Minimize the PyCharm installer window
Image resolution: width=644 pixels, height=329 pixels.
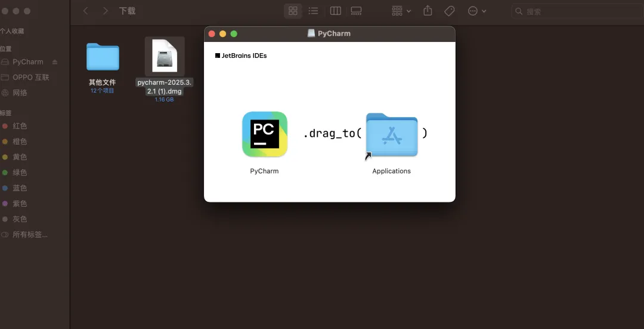pyautogui.click(x=223, y=33)
